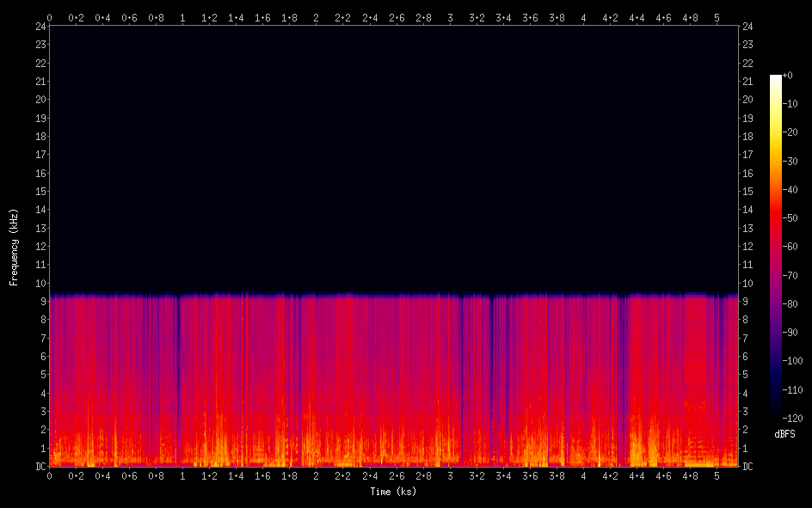Click "20" on the right frequency axis
Screen dimensions: 812x508
click(x=747, y=100)
